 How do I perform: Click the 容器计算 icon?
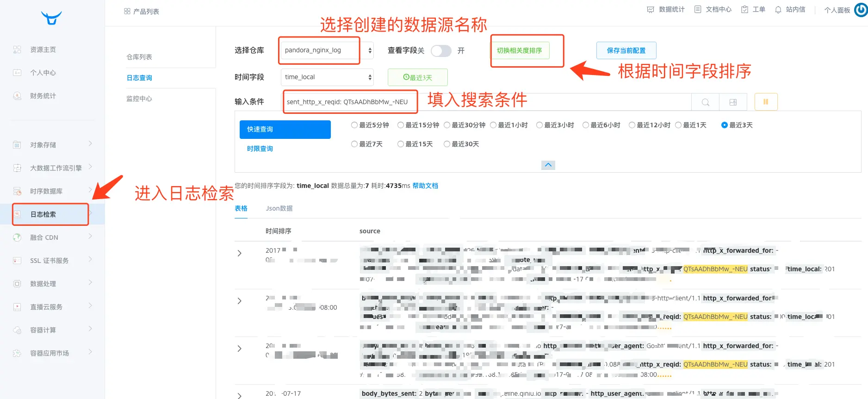[17, 330]
